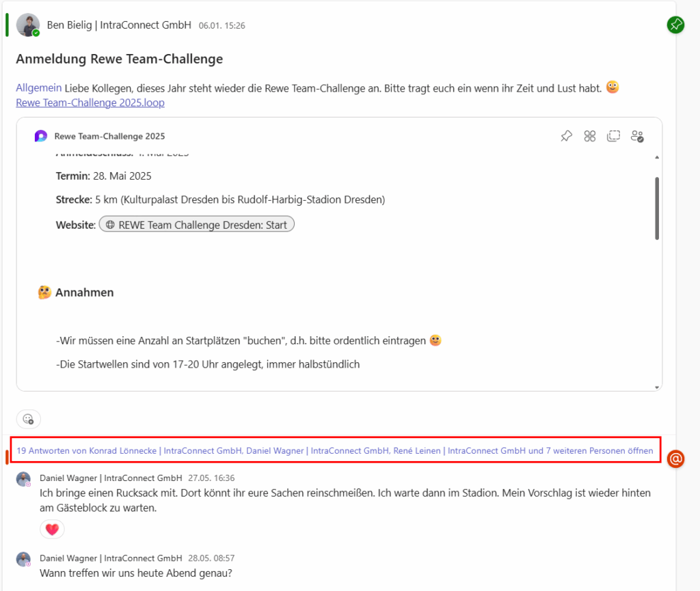Click Daniel Wagner's avatar on the 27.05. reply
This screenshot has width=700, height=591.
(24, 479)
